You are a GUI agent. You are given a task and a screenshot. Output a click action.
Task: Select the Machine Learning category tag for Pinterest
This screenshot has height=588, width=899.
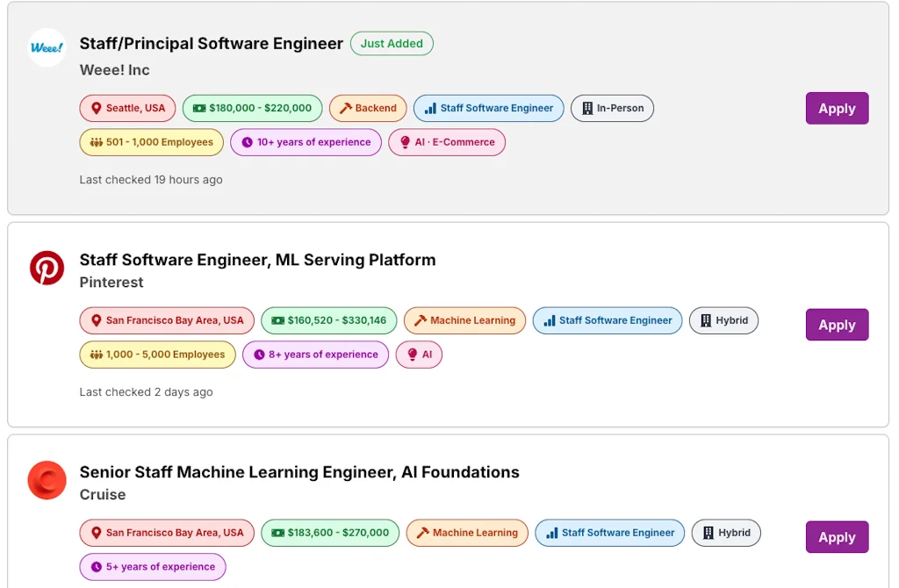464,320
